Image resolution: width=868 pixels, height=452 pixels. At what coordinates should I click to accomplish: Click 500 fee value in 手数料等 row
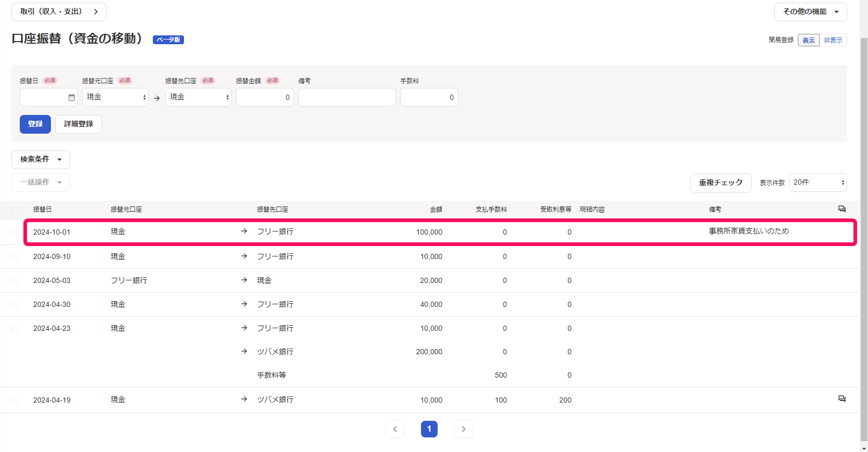(501, 376)
